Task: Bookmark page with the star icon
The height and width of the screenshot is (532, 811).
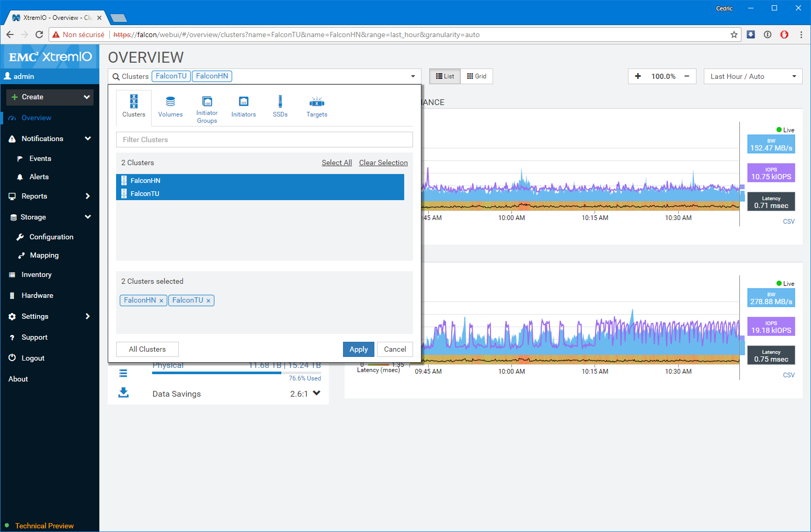Action: coord(734,34)
